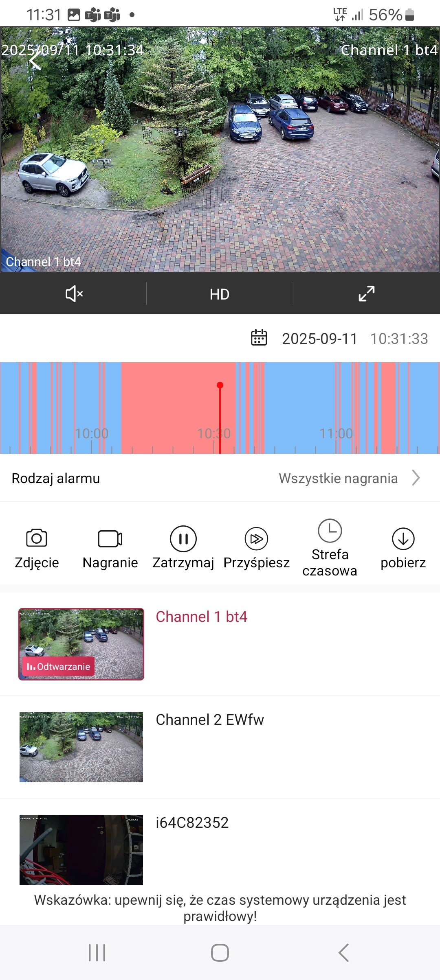Take a snapshot with Zdjęcie camera icon
The image size is (440, 980).
click(x=37, y=538)
